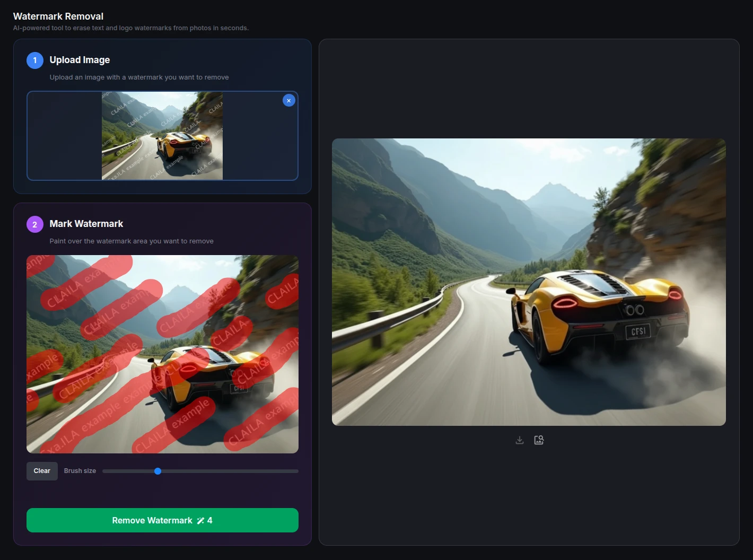753x560 pixels.
Task: Click the Remove Watermark green button label
Action: (152, 521)
